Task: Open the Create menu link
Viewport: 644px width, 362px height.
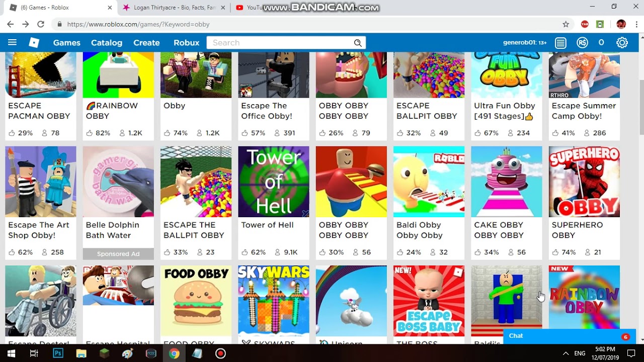Action: point(146,43)
